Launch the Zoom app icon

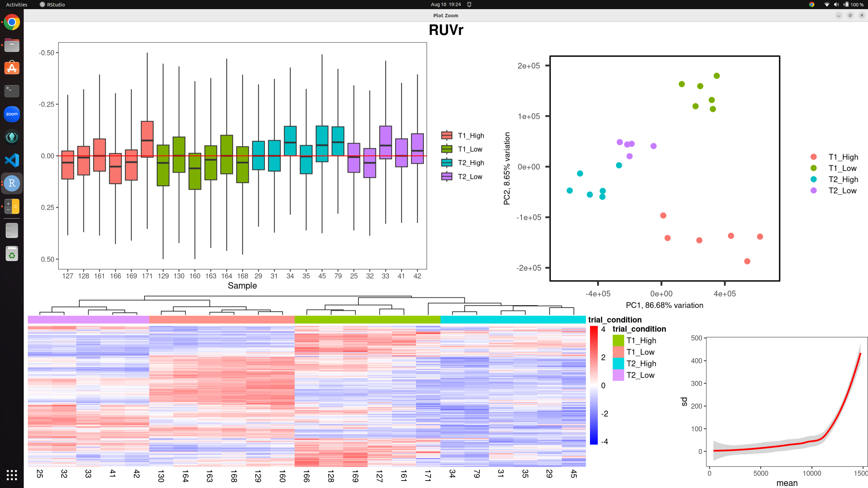point(12,114)
